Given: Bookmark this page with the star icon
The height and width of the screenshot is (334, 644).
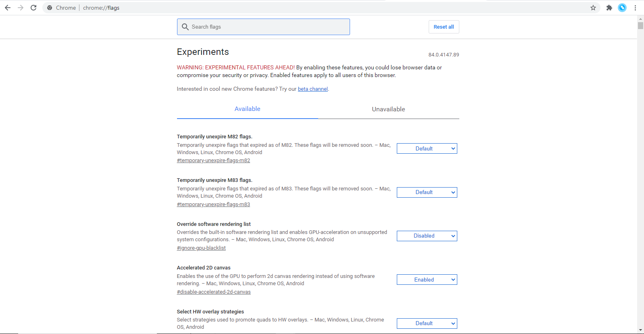Looking at the screenshot, I should click(593, 8).
